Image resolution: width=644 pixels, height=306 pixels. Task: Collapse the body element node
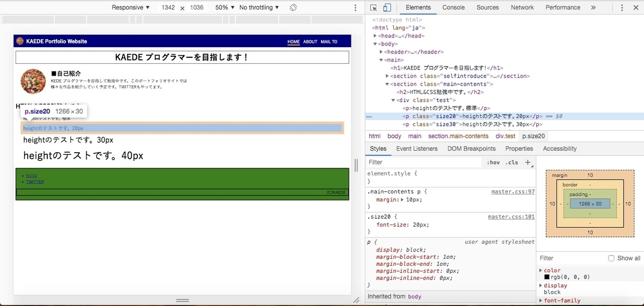click(x=376, y=44)
